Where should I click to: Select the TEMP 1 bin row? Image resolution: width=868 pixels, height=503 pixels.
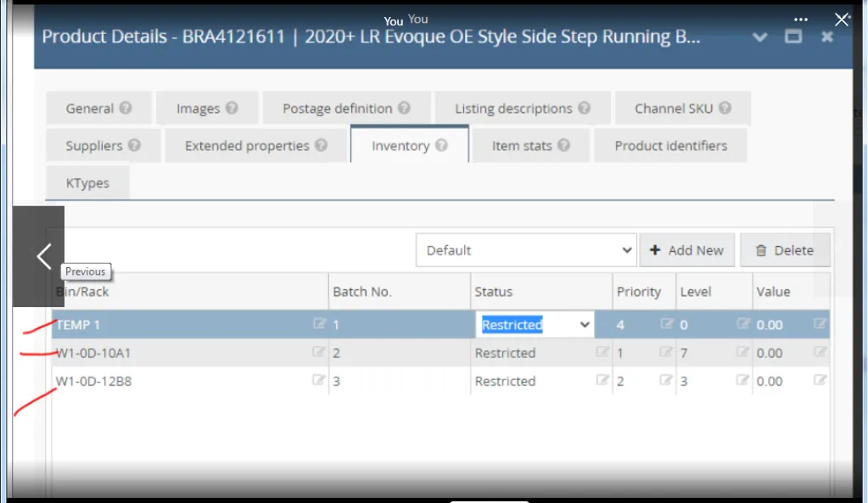click(440, 324)
